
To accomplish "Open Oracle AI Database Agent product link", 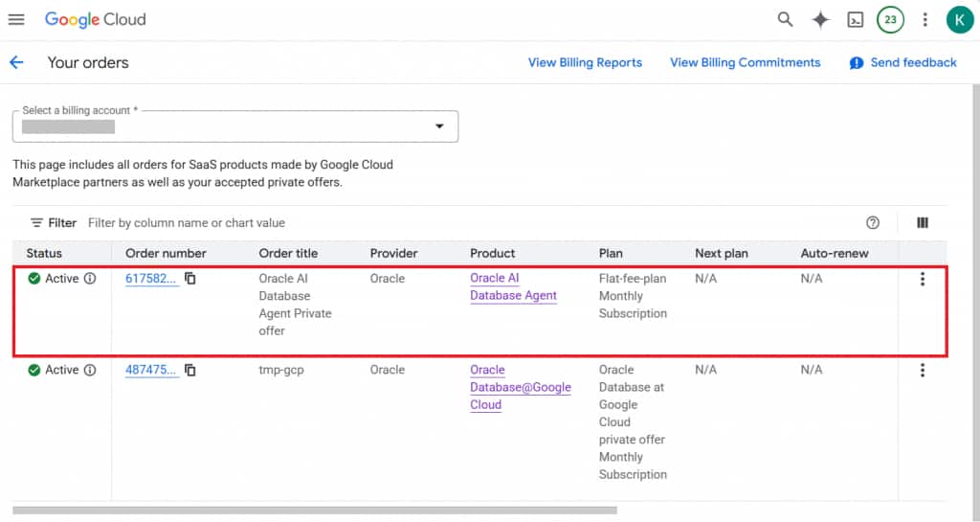I will (x=513, y=287).
